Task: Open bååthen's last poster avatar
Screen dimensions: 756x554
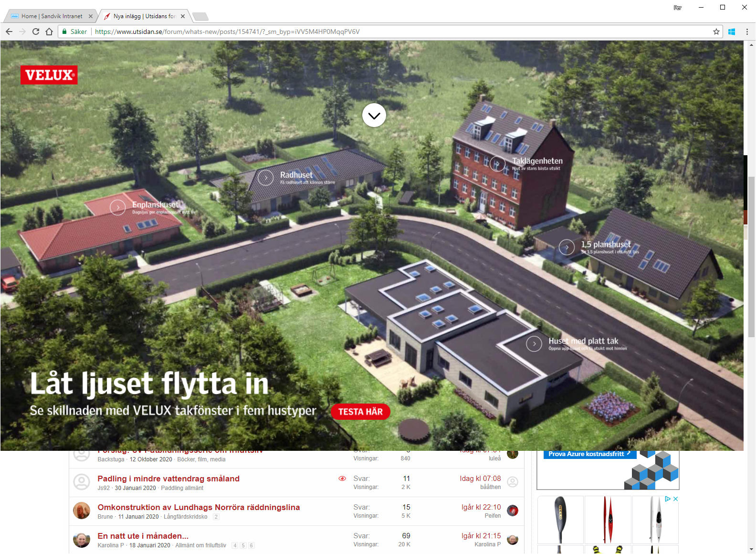Action: click(513, 482)
